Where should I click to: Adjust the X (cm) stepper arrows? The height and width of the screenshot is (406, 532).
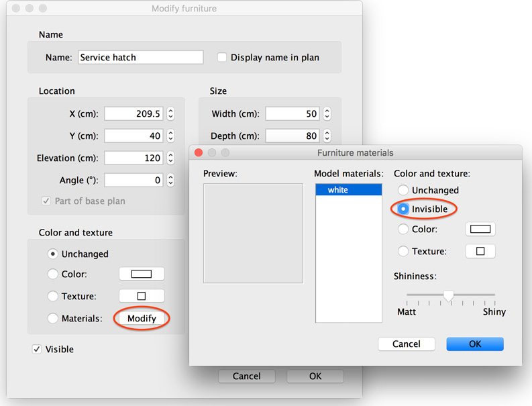tap(170, 114)
